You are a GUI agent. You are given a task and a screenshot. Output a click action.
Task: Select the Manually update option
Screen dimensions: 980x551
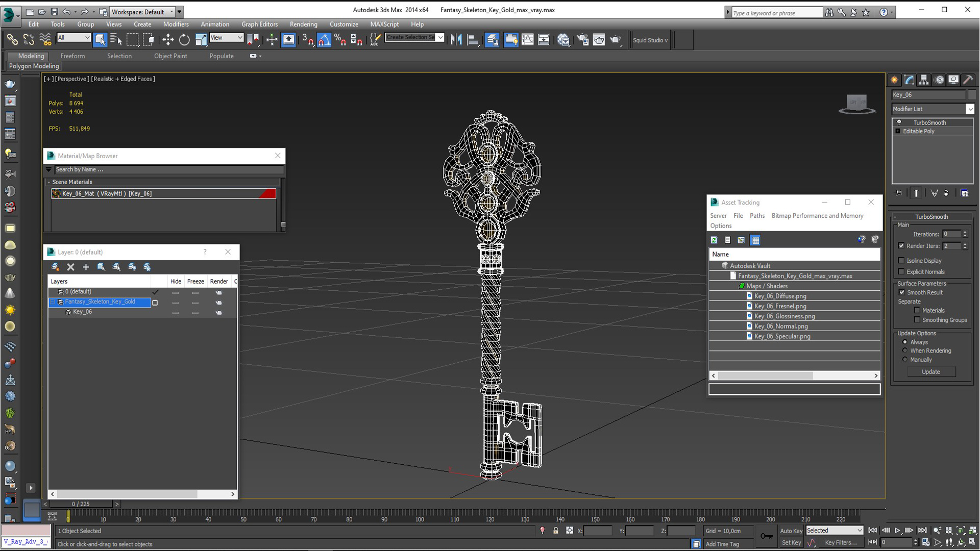[x=905, y=360]
